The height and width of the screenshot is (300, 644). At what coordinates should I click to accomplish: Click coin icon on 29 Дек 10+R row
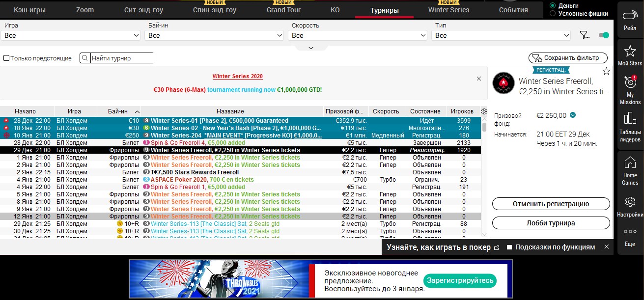119,224
